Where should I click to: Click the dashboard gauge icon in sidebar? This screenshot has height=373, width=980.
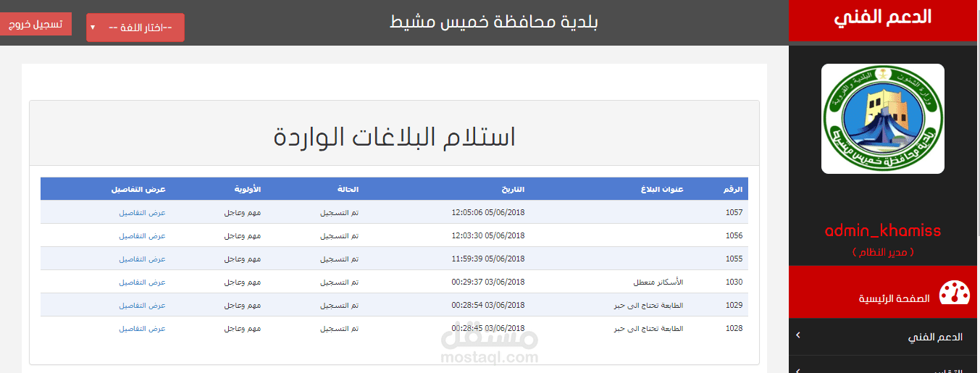click(x=954, y=293)
